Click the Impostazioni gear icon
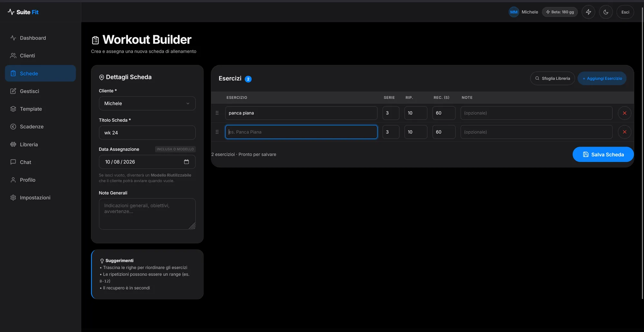644x332 pixels. (x=13, y=198)
